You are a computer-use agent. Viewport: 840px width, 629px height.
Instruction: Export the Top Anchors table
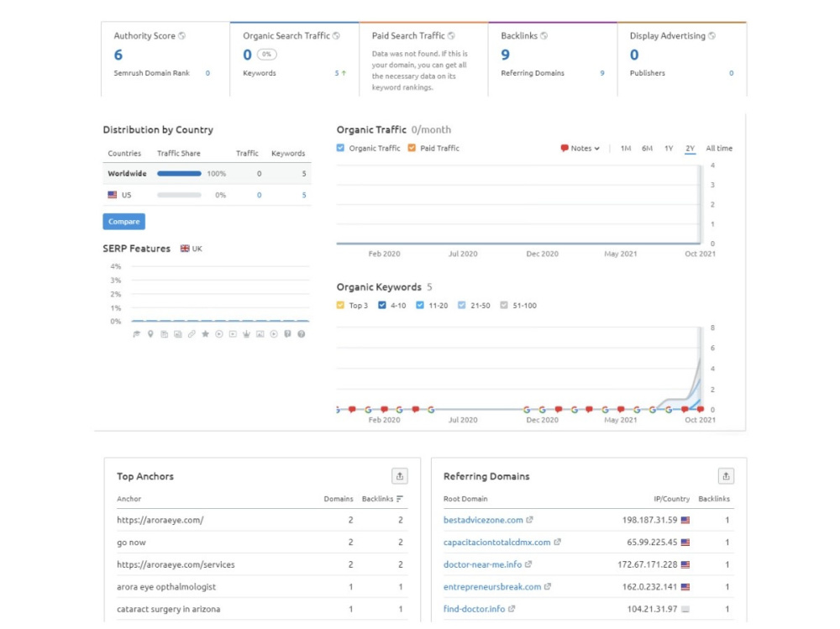tap(400, 476)
